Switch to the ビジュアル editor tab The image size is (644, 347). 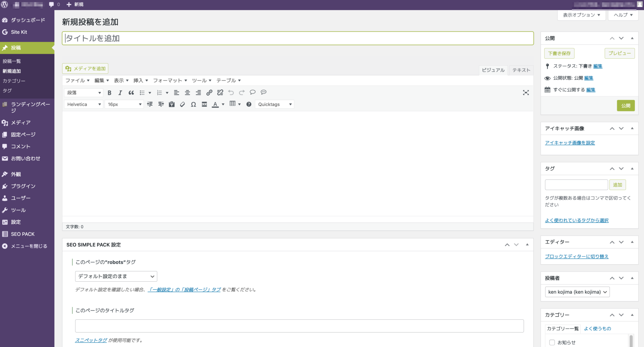point(493,70)
